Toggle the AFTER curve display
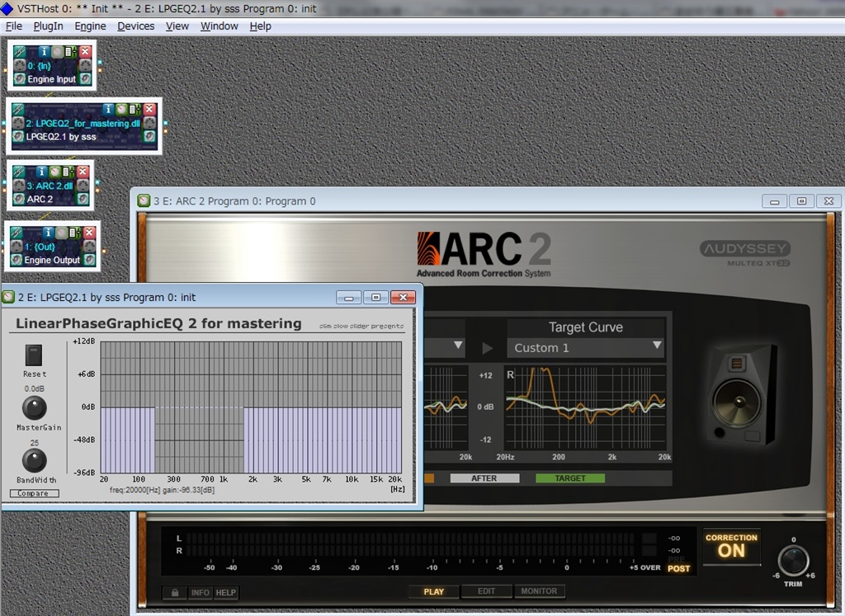Viewport: 845px width, 616px height. tap(484, 478)
